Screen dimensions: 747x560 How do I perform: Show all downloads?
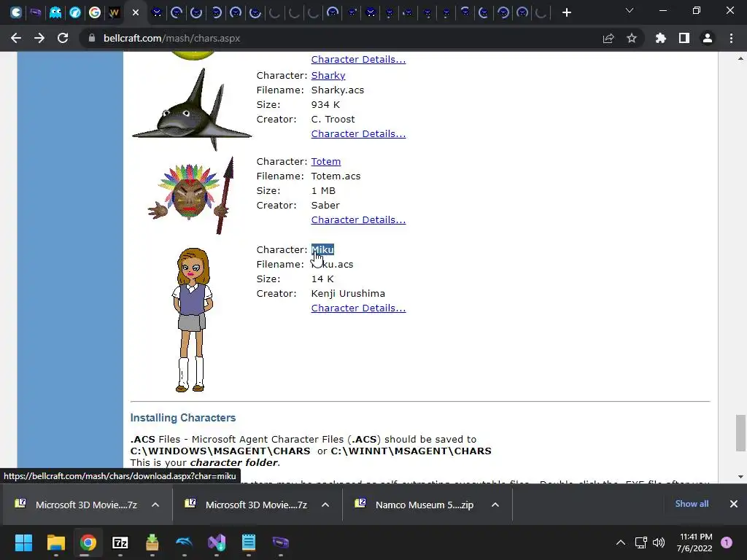(x=692, y=504)
